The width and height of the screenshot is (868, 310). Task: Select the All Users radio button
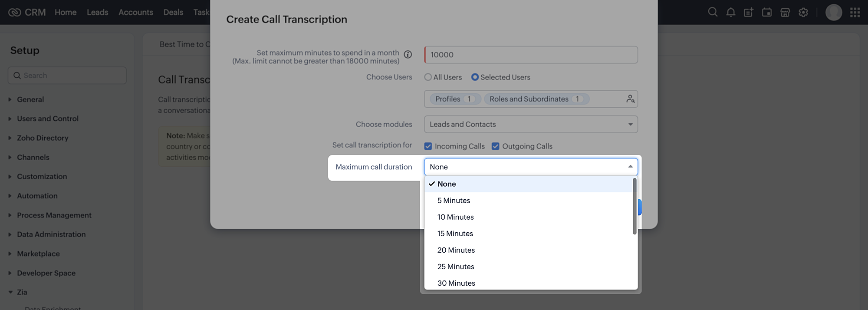point(428,77)
